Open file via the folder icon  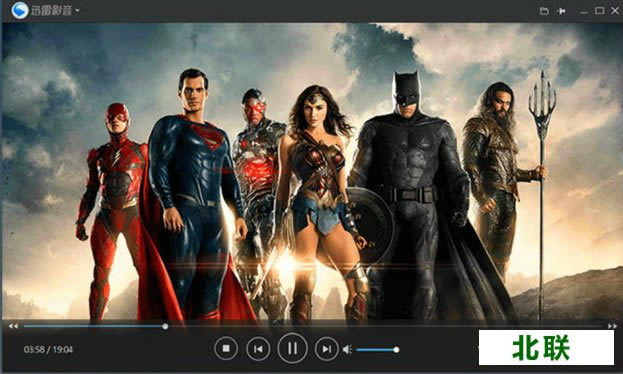point(544,11)
